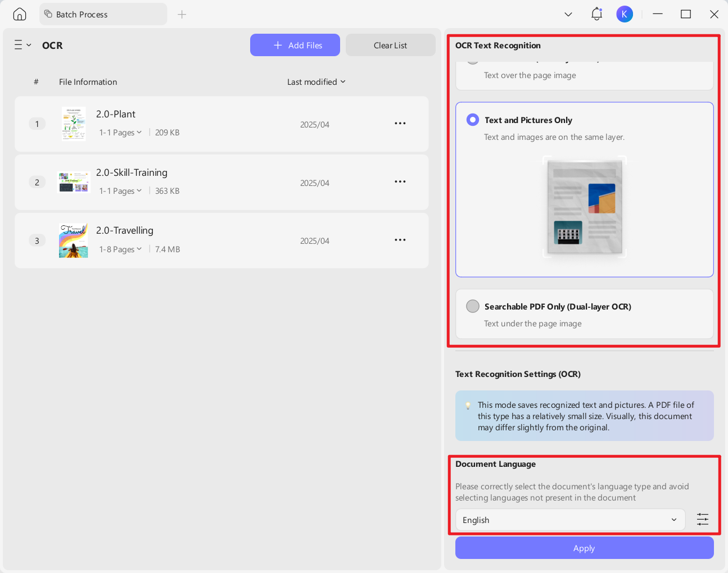Viewport: 728px width, 573px height.
Task: Minimize the window
Action: click(658, 14)
